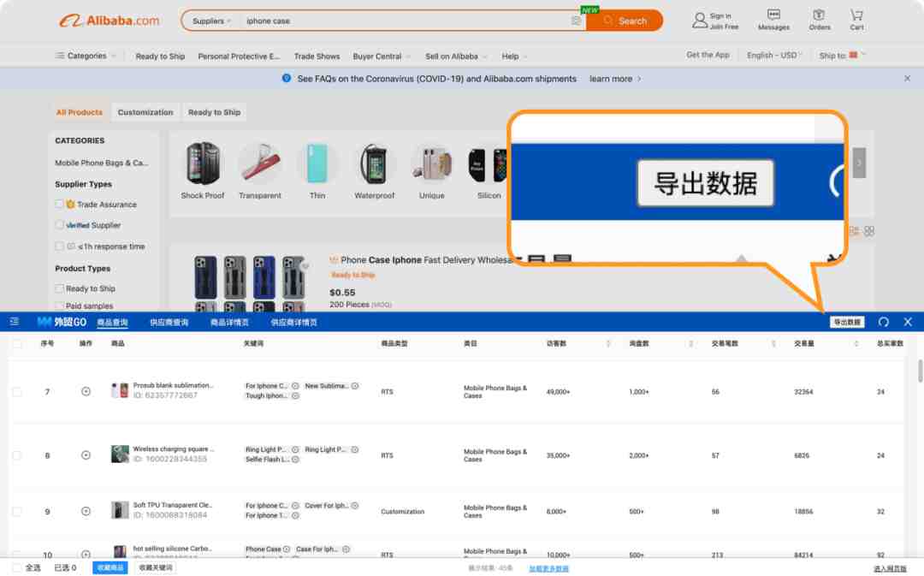Switch product results to list view
Viewport: 924px width, 576px height.
coord(854,231)
